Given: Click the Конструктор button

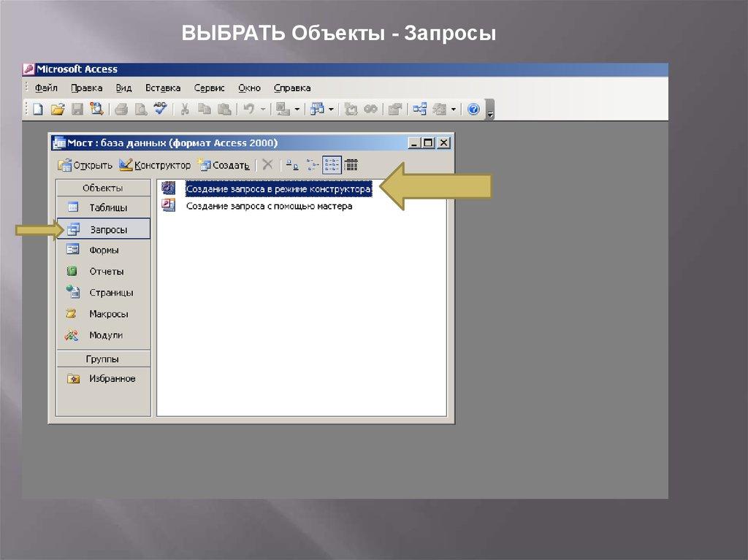Looking at the screenshot, I should tap(155, 165).
